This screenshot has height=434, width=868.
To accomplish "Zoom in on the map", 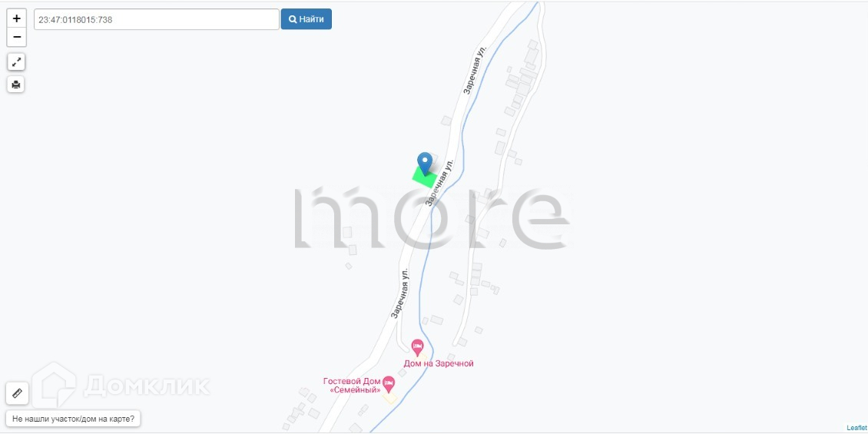I will [x=17, y=18].
